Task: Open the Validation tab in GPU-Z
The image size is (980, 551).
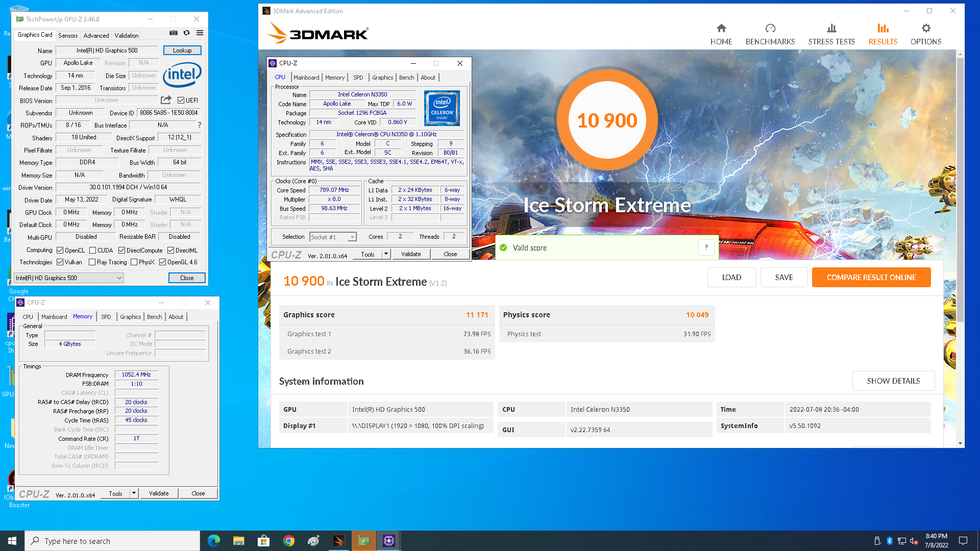Action: (x=126, y=36)
